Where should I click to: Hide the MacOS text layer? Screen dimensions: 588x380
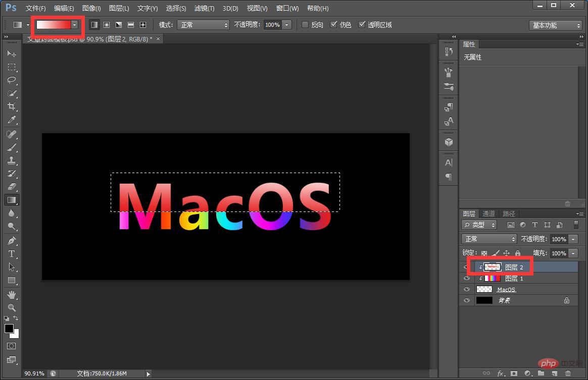coord(466,289)
